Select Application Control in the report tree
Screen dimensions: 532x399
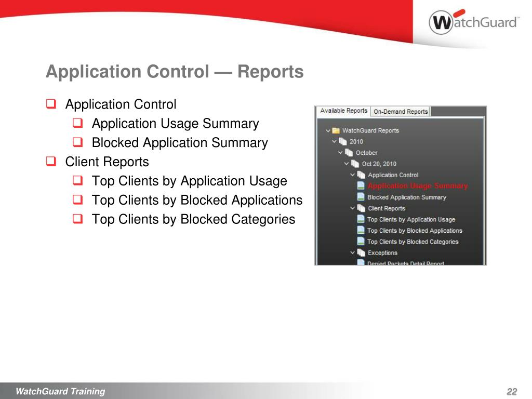[393, 175]
